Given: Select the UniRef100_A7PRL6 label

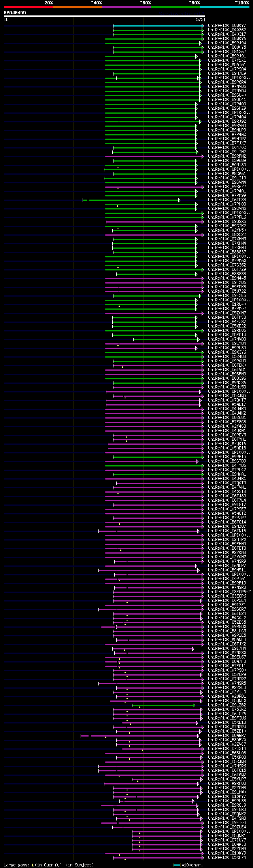Looking at the screenshot, I should point(227,217).
